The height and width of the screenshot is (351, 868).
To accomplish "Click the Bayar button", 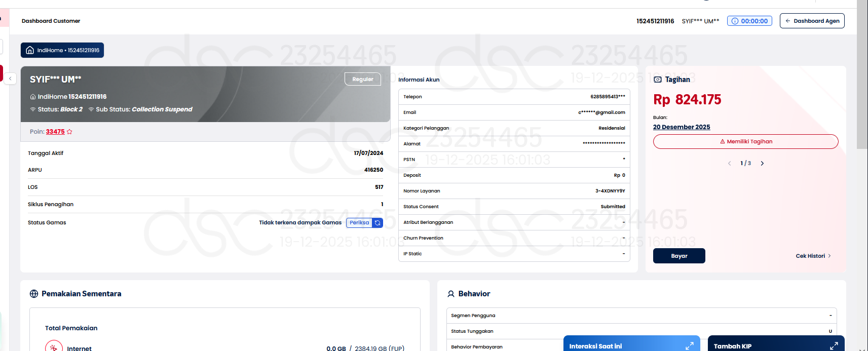I will (x=679, y=256).
